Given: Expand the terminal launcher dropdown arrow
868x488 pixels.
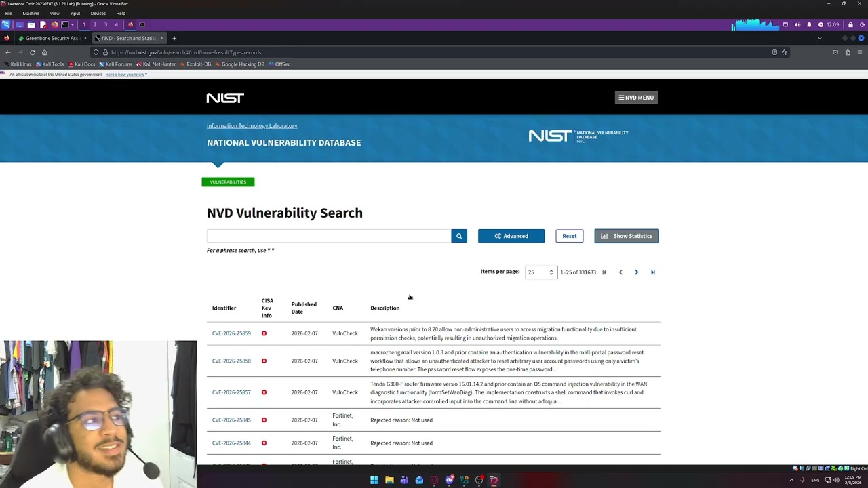Looking at the screenshot, I should (x=73, y=24).
